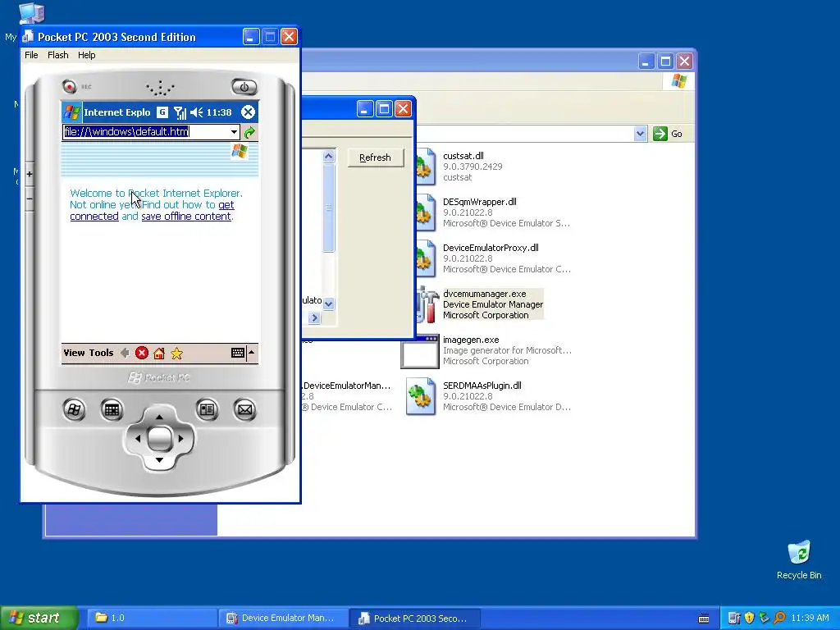Click the Home icon in Pocket IE
840x630 pixels.
159,353
